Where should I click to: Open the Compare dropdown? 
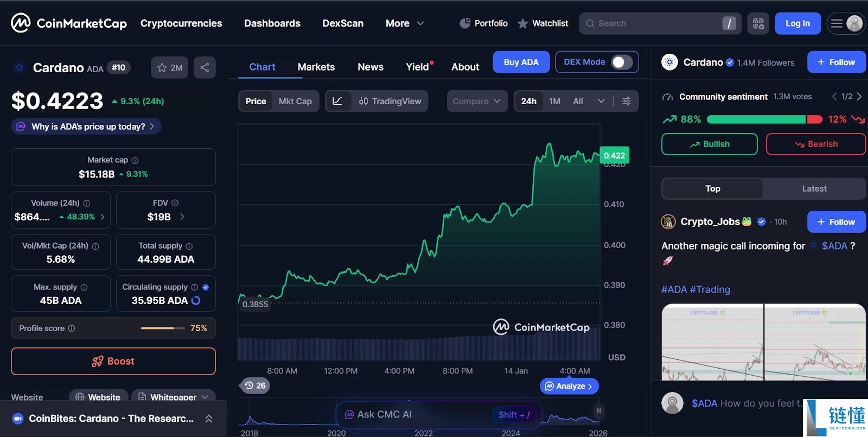[x=477, y=101]
